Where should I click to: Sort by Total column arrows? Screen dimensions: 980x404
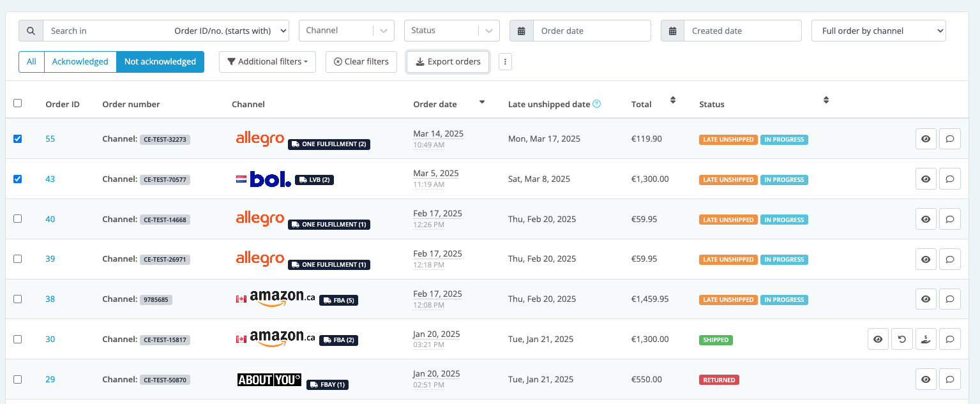coord(672,100)
